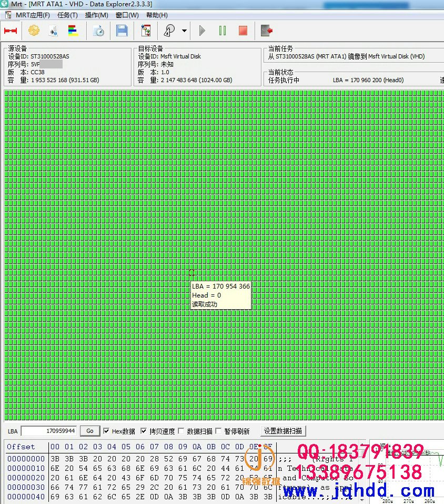Click the speed graph panel
This screenshot has width=444, height=504.
click(407, 471)
